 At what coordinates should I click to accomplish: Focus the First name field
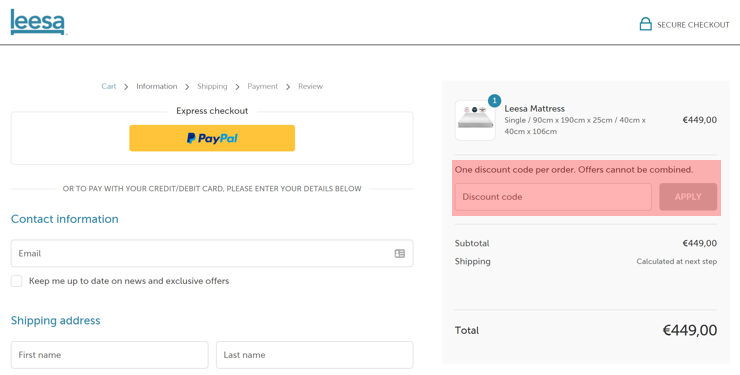point(109,355)
